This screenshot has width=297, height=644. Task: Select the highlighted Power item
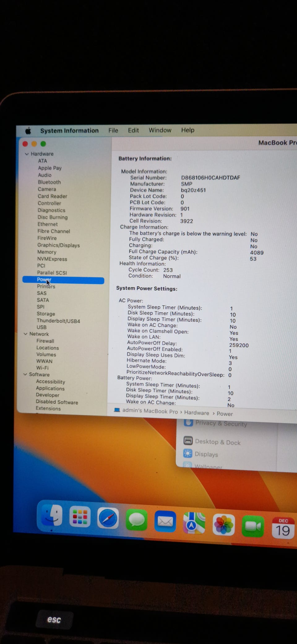[63, 280]
